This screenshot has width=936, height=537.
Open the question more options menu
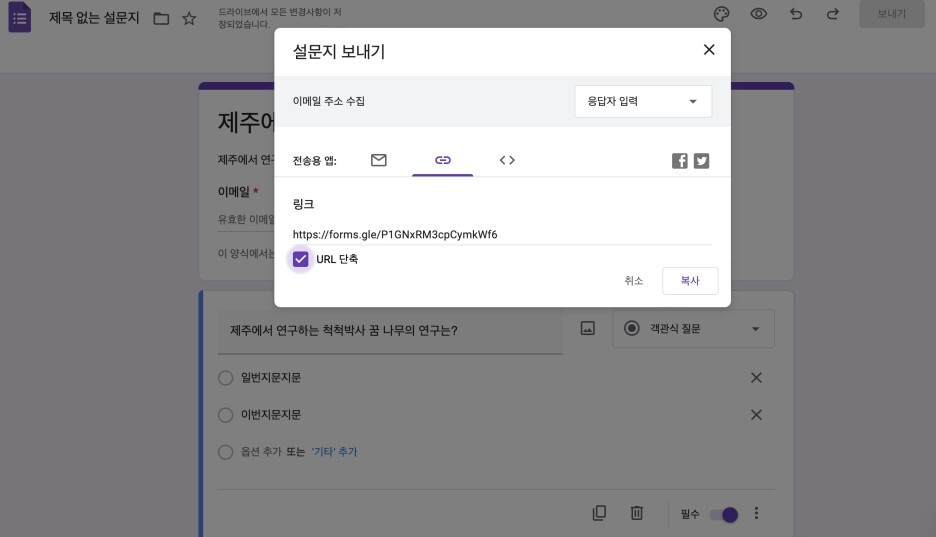tap(756, 513)
